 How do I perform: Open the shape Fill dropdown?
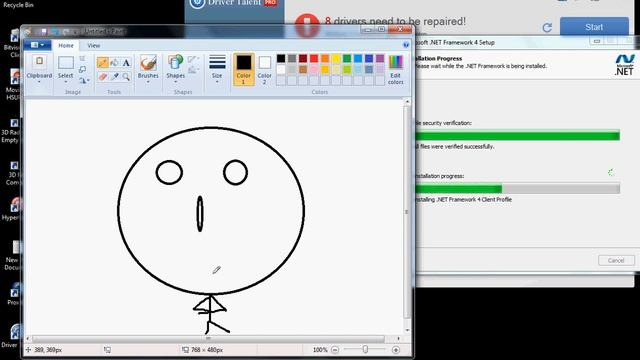pyautogui.click(x=193, y=70)
